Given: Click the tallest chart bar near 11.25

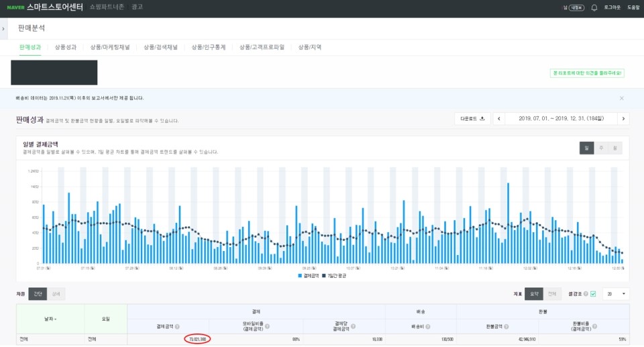Looking at the screenshot, I should [x=508, y=224].
